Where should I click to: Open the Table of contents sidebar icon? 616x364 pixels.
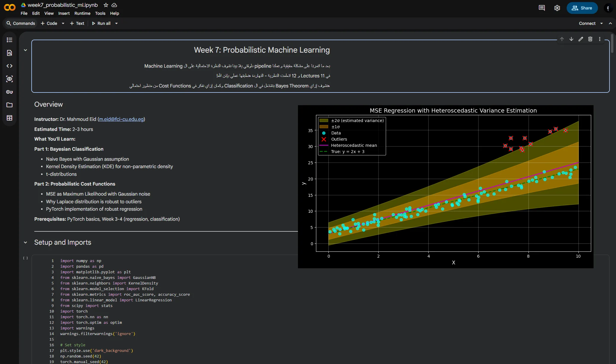click(9, 40)
